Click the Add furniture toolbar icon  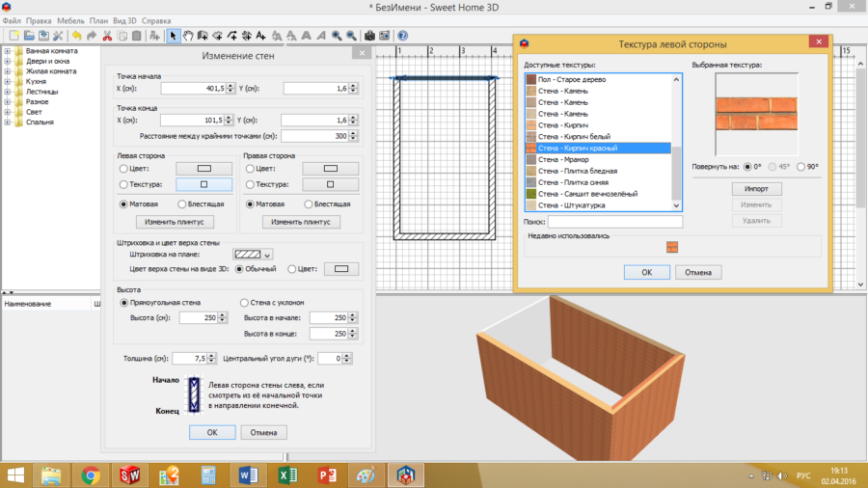point(155,36)
